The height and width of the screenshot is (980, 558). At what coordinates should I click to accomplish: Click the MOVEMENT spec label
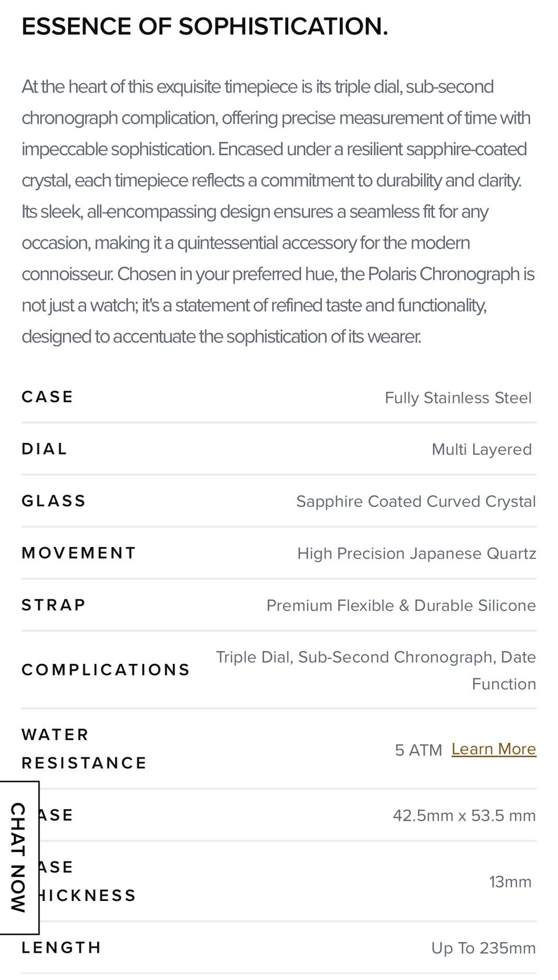pyautogui.click(x=79, y=553)
